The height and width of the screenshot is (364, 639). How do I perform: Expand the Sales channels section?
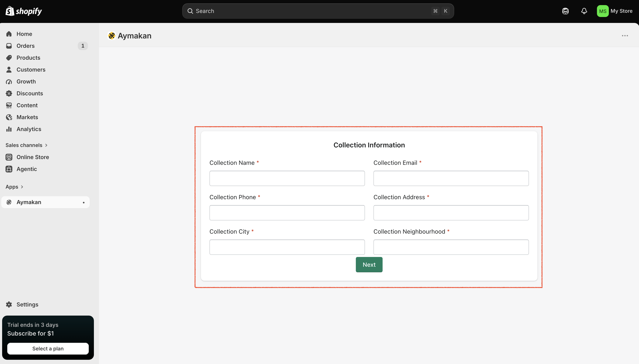(x=27, y=145)
